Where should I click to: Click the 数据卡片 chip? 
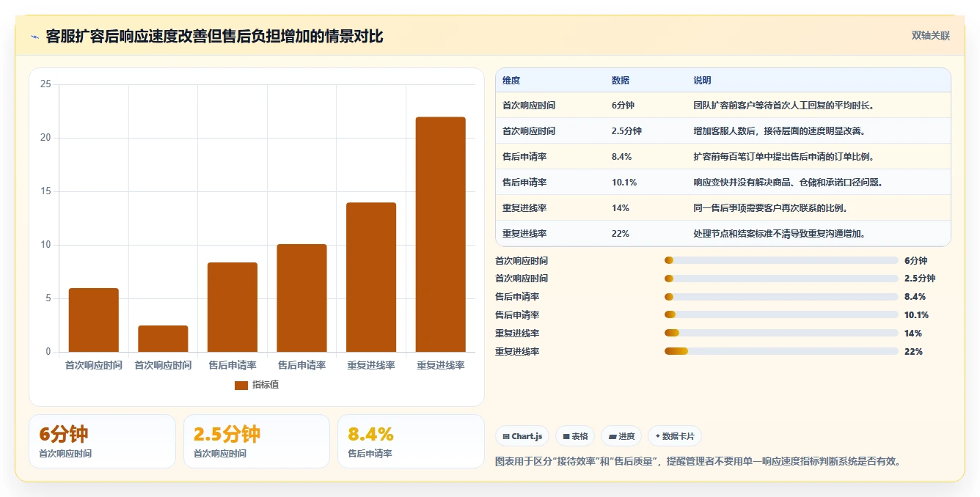click(675, 436)
